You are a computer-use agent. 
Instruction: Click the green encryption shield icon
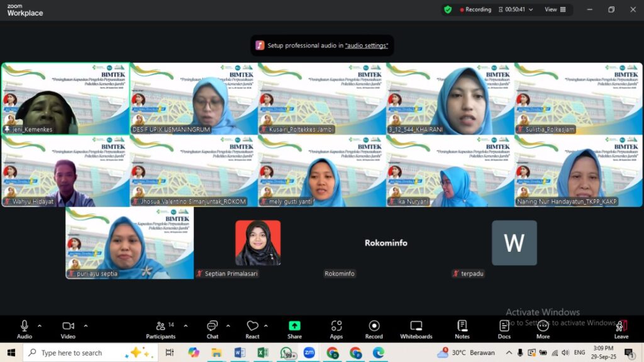point(448,9)
